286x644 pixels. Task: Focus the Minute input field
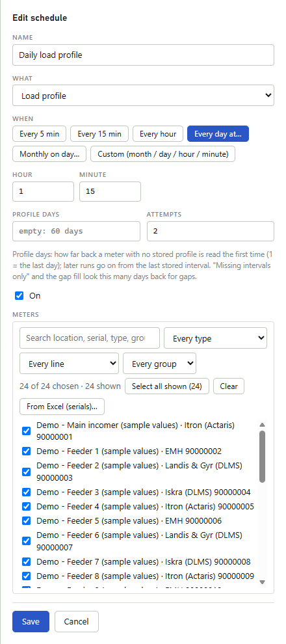point(110,192)
